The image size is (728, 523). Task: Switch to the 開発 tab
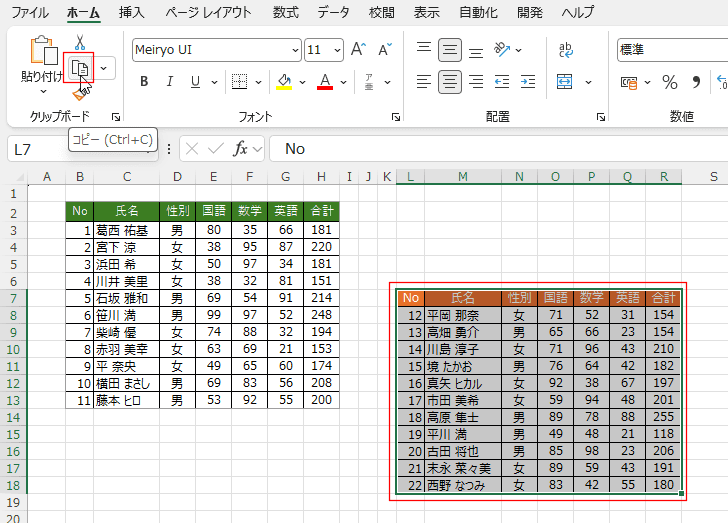point(530,12)
